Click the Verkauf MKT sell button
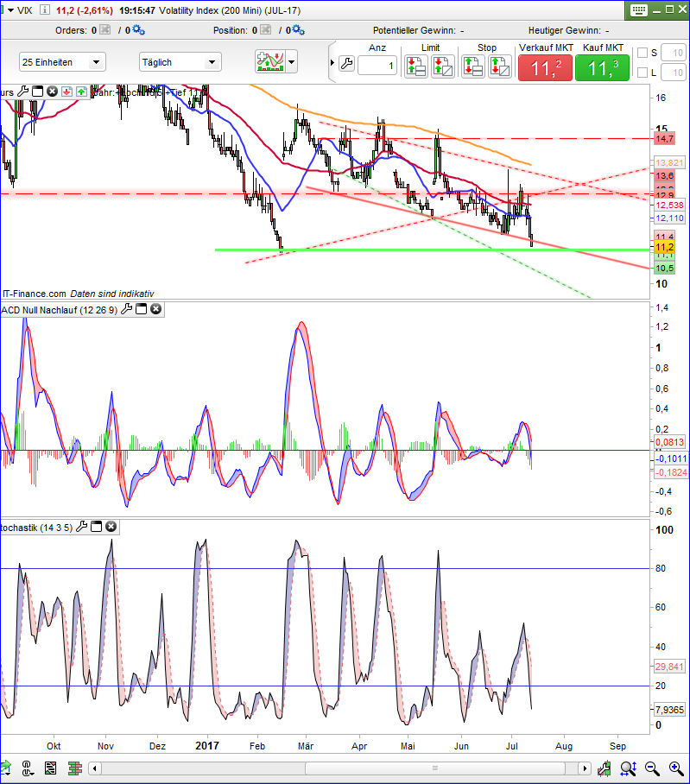 (x=545, y=67)
